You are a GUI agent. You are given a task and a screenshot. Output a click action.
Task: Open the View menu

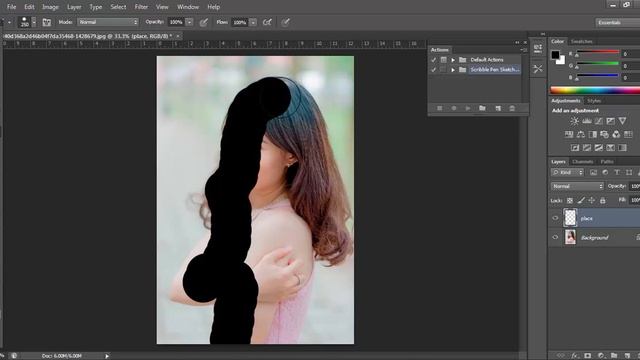[162, 7]
